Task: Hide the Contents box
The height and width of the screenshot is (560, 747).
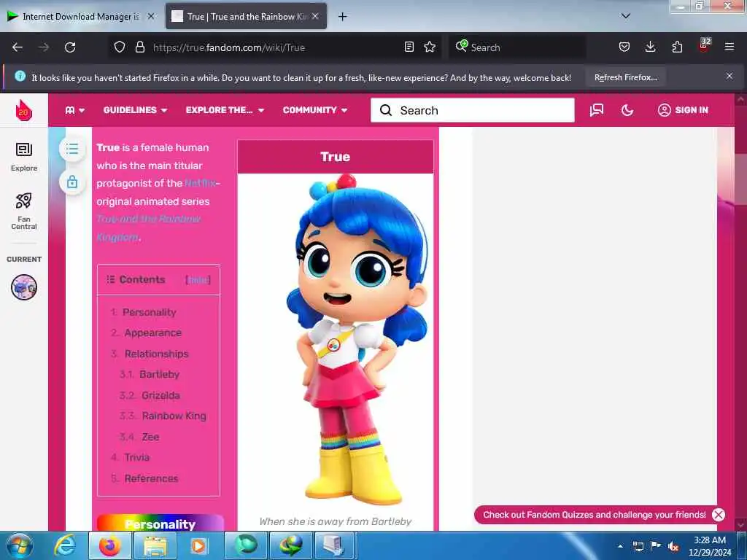Action: [x=198, y=280]
